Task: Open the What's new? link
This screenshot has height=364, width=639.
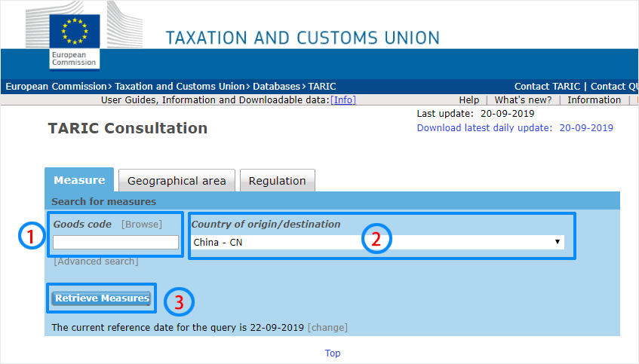Action: 523,100
